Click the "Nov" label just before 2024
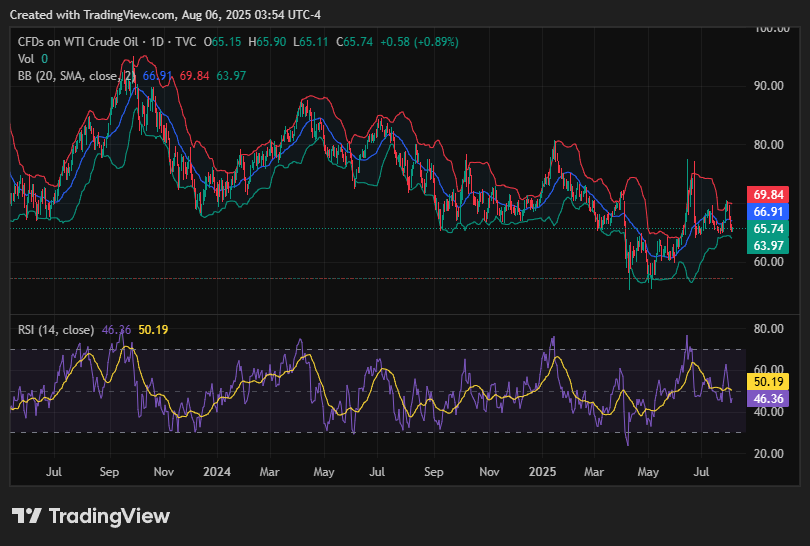810x546 pixels. click(164, 472)
